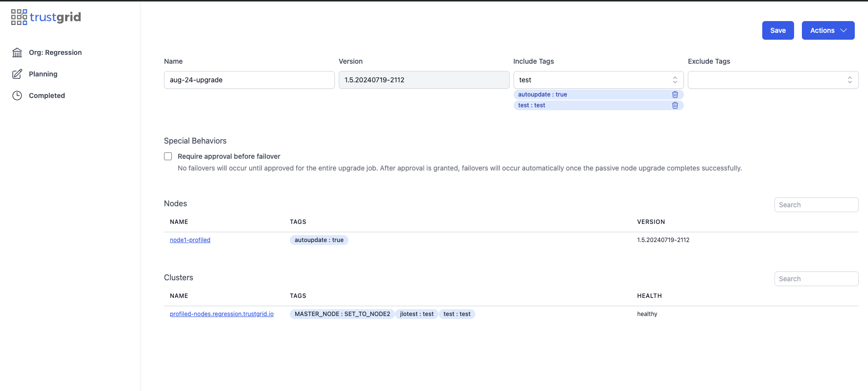Open the node1-profiled node link
This screenshot has width=868, height=391.
[190, 240]
